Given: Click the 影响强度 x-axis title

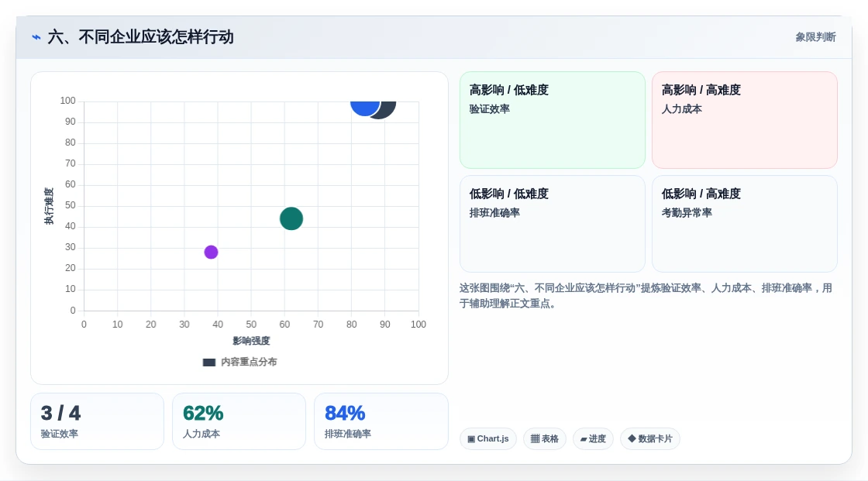Looking at the screenshot, I should [251, 340].
